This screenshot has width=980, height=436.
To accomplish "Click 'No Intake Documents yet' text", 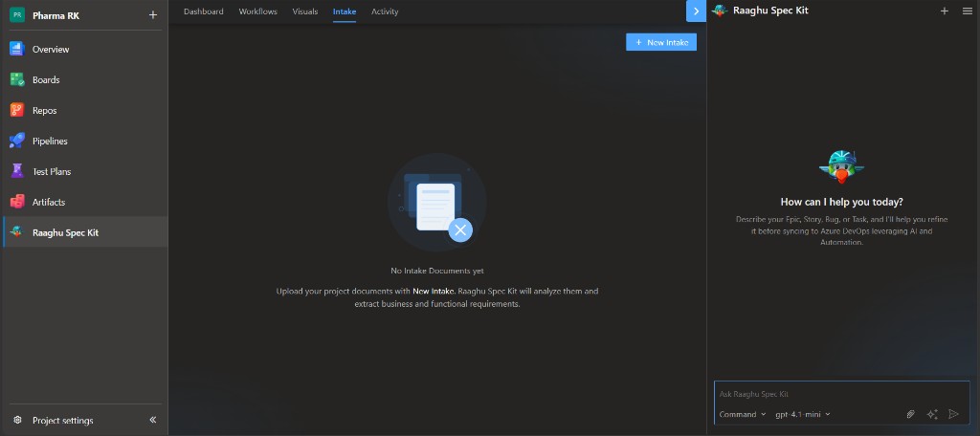I will [x=436, y=271].
